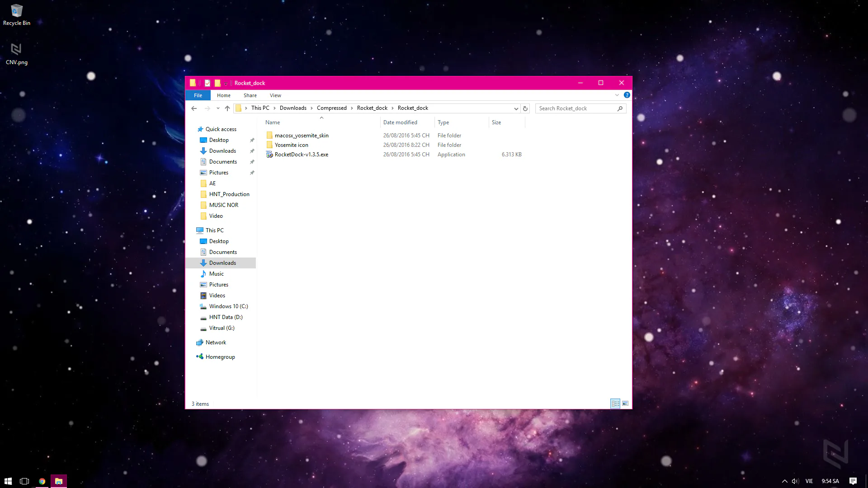Screen dimensions: 868x488
Task: Expand the ribbon with the chevron
Action: point(617,95)
